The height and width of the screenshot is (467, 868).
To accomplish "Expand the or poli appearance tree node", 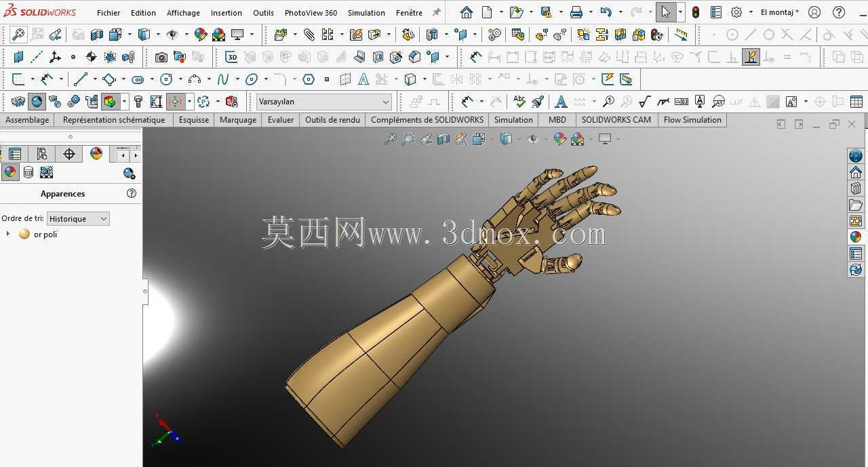I will tap(8, 234).
